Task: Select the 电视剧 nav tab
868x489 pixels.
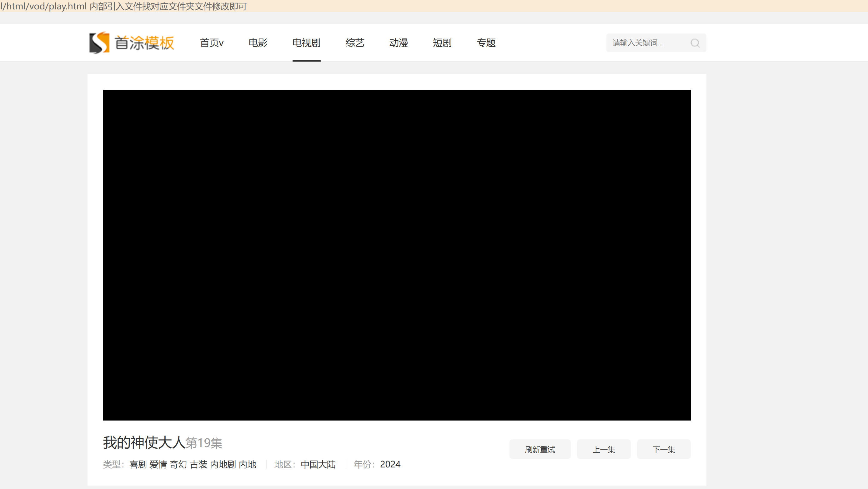Action: [306, 43]
